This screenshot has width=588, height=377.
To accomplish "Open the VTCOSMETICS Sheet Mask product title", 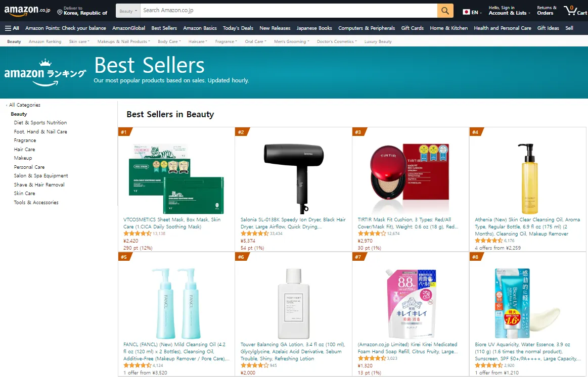I will click(172, 223).
